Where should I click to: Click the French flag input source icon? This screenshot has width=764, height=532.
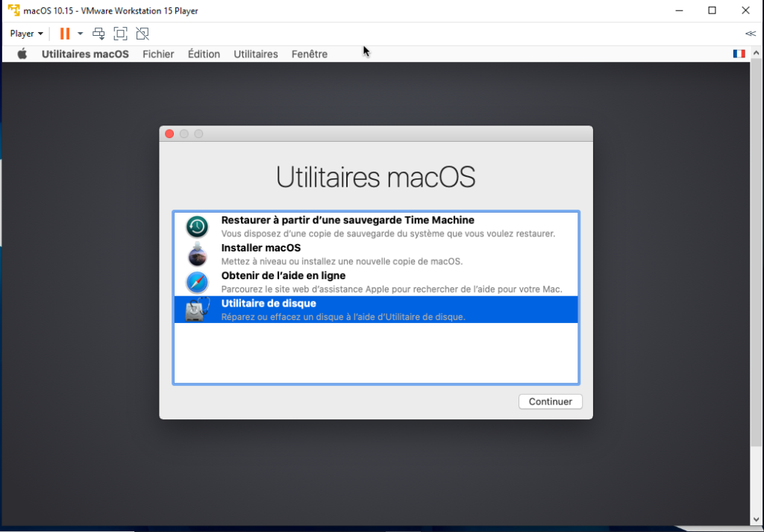coord(739,54)
